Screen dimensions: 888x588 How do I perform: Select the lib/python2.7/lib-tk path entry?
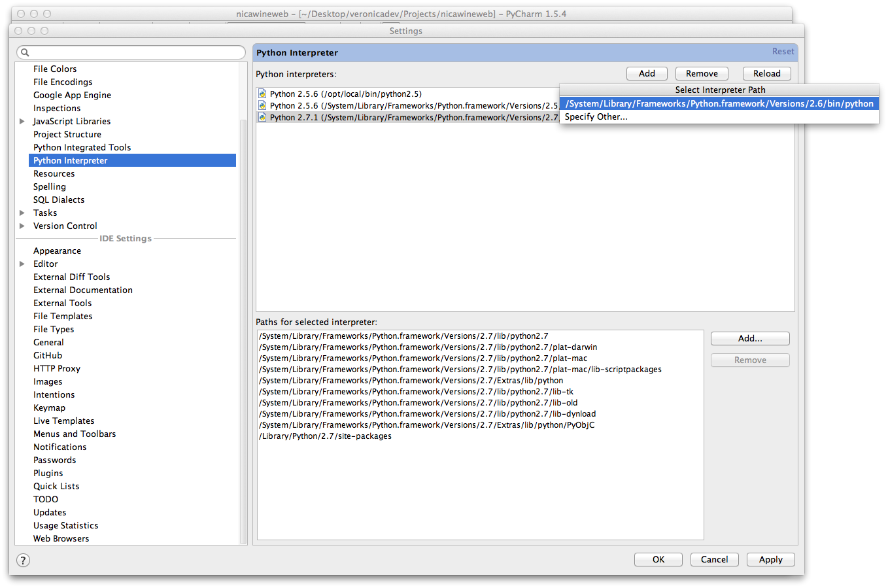(x=417, y=392)
